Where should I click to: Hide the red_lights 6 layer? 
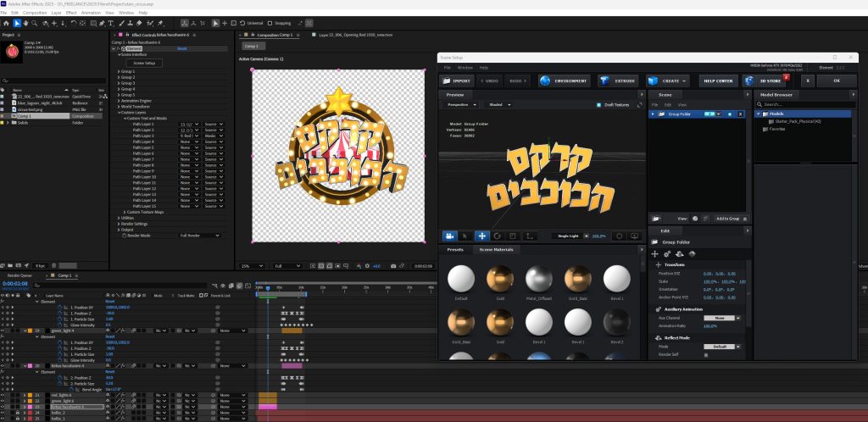3,395
